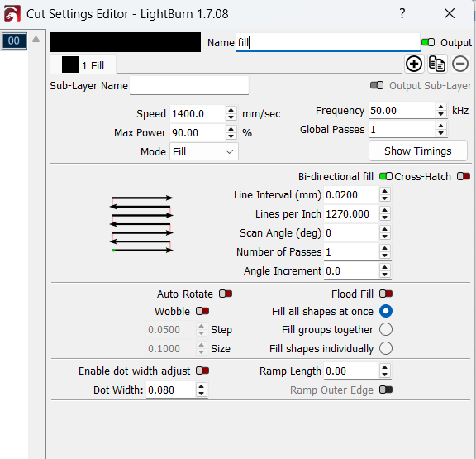
Task: Duplicate the sub-layer with copy icon
Action: [437, 65]
